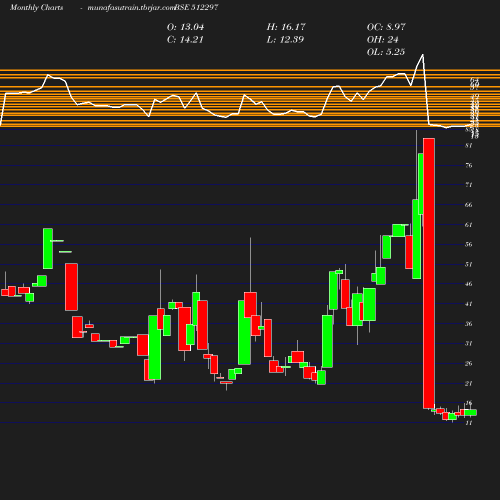Click the price axis label 11
Viewport: 500px width, 500px height.
469,423
